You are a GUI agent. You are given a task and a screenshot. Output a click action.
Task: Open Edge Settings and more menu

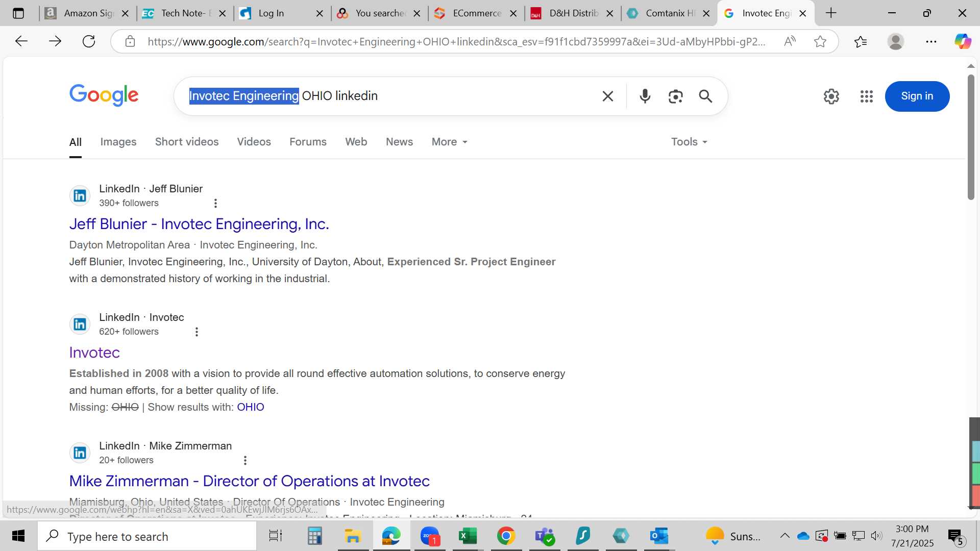click(x=931, y=41)
